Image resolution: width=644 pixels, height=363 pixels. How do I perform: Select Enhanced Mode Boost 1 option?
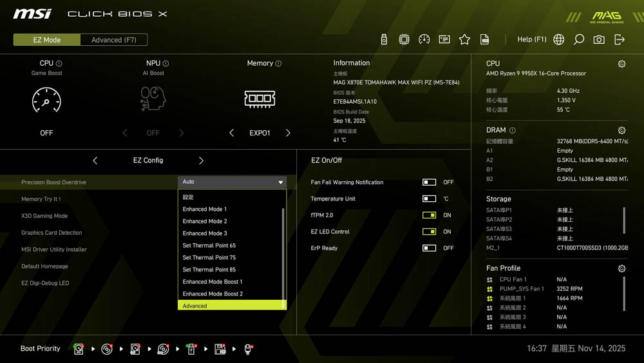(213, 282)
